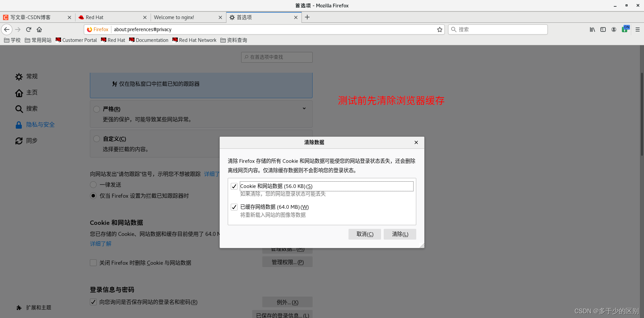Open 扩展和主题 extensions link

pos(34,308)
